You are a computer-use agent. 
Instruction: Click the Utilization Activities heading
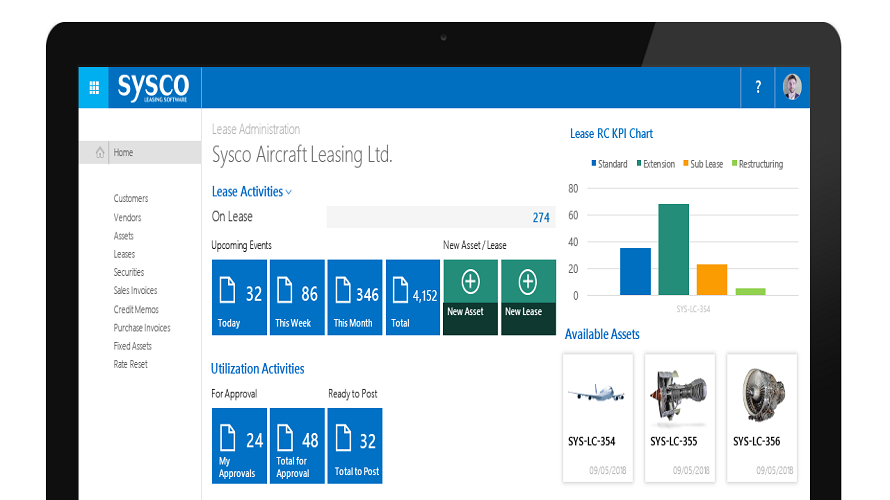[257, 369]
